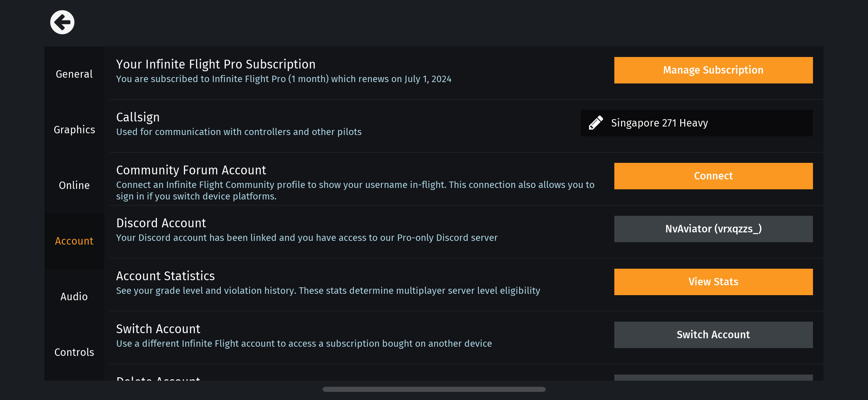The width and height of the screenshot is (868, 400).
Task: Click the gray Switch Account button
Action: pyautogui.click(x=713, y=335)
